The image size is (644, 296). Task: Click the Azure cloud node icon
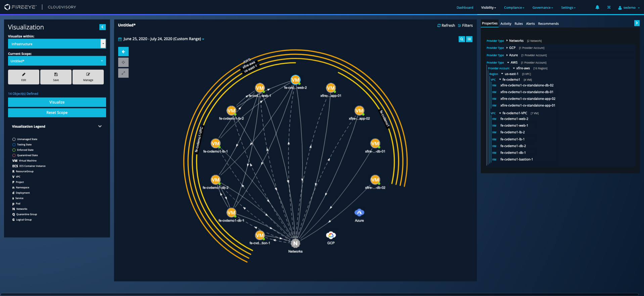pos(359,213)
